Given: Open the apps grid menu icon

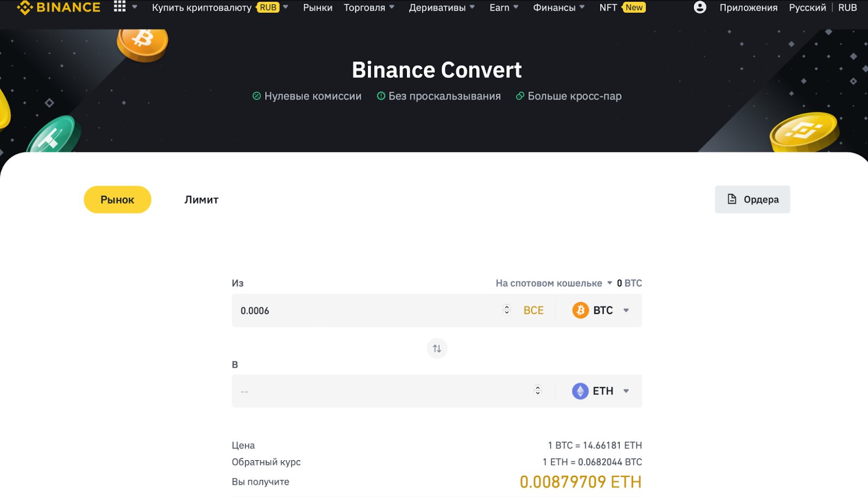Looking at the screenshot, I should [119, 7].
